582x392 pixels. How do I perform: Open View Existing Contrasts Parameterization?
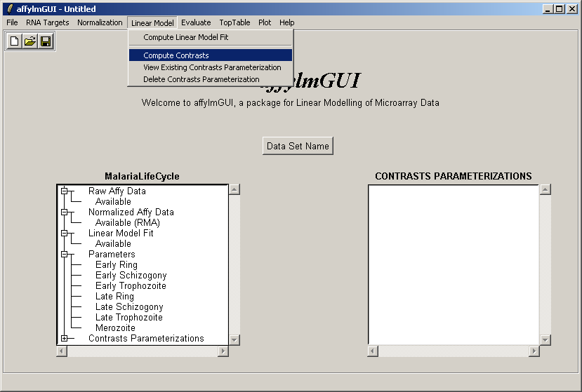click(x=212, y=67)
